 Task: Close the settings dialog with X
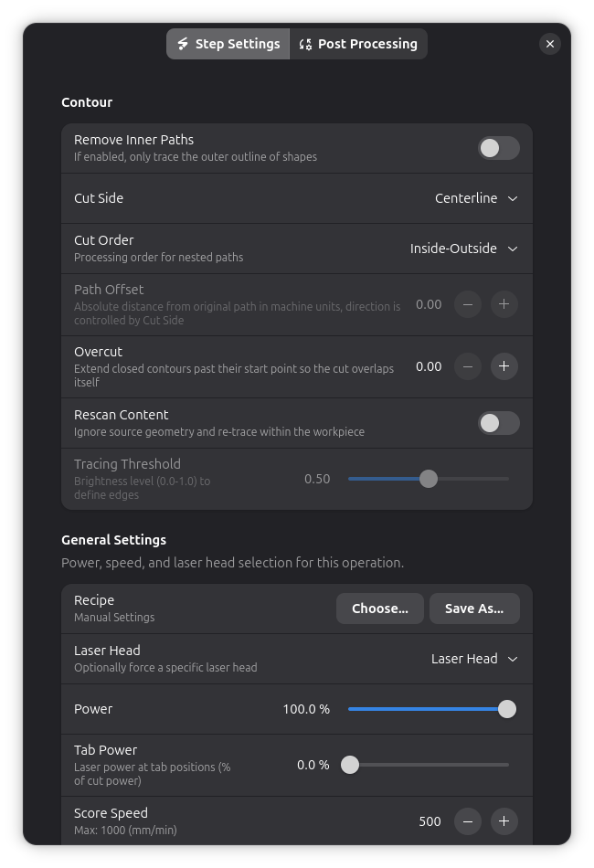click(x=550, y=44)
